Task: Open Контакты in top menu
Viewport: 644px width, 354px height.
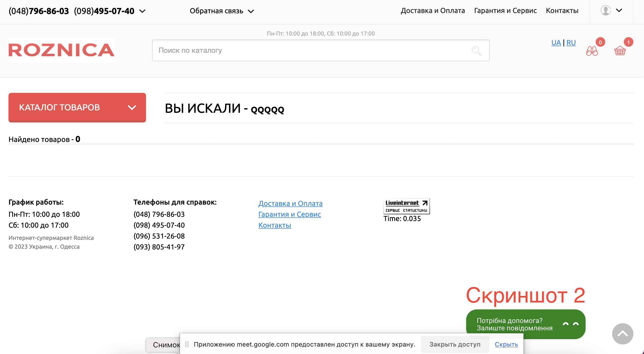Action: 562,11
